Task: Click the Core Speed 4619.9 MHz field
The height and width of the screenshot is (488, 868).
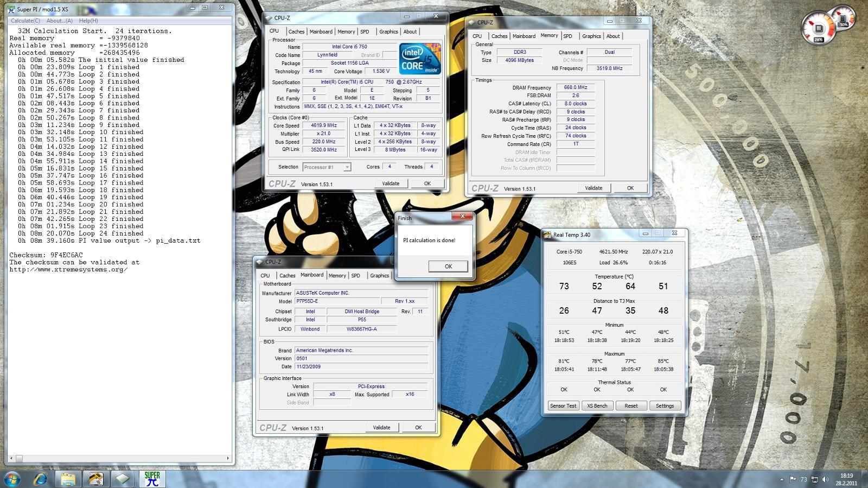Action: (x=324, y=125)
